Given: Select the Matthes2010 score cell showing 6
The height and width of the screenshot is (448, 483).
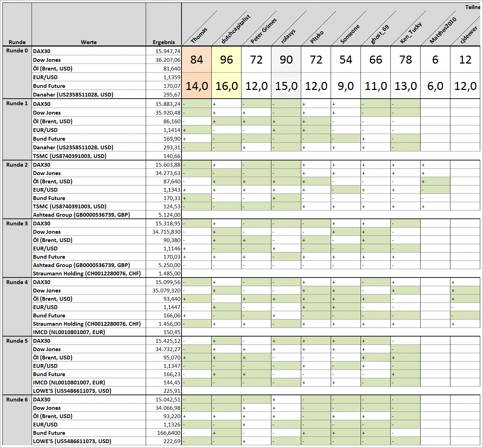Looking at the screenshot, I should click(x=435, y=59).
